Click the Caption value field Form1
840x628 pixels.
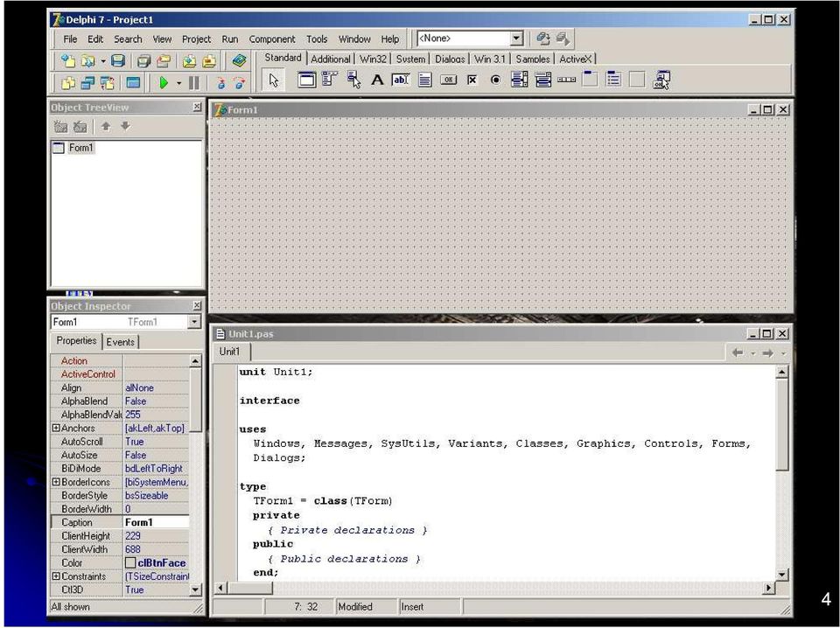(x=157, y=522)
